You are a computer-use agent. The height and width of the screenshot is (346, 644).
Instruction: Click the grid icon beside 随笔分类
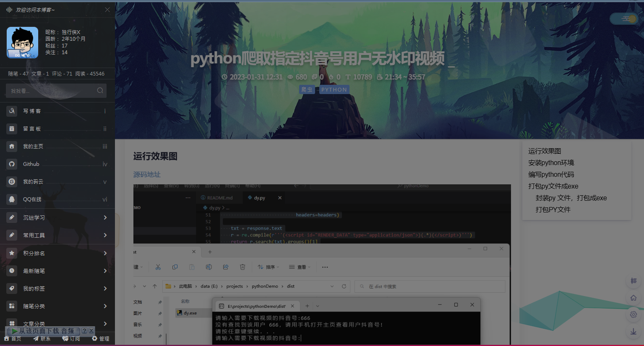pos(12,306)
